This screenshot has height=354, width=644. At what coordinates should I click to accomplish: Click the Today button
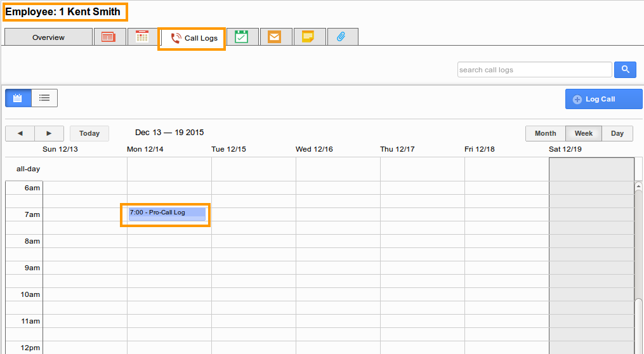89,133
